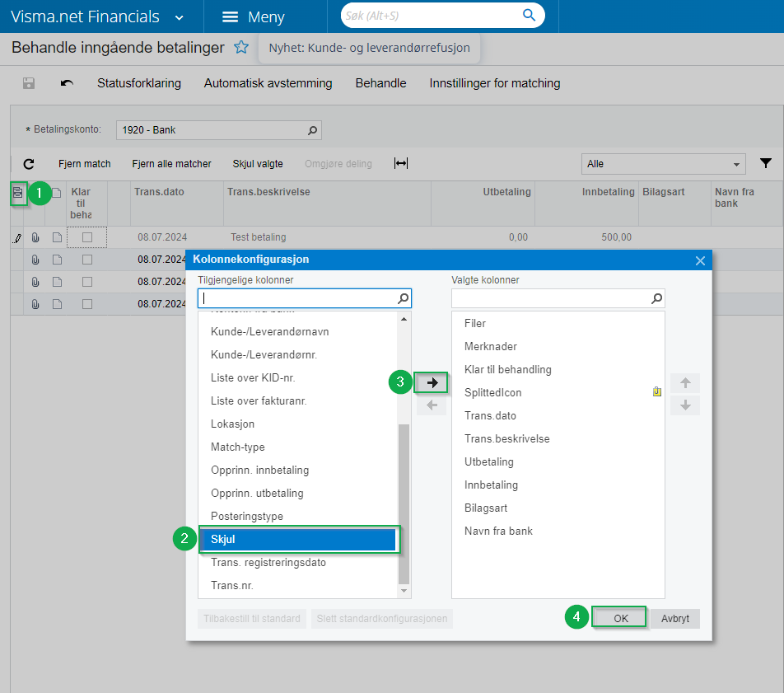This screenshot has height=693, width=784.
Task: Open Innstillinger for matching
Action: point(495,83)
